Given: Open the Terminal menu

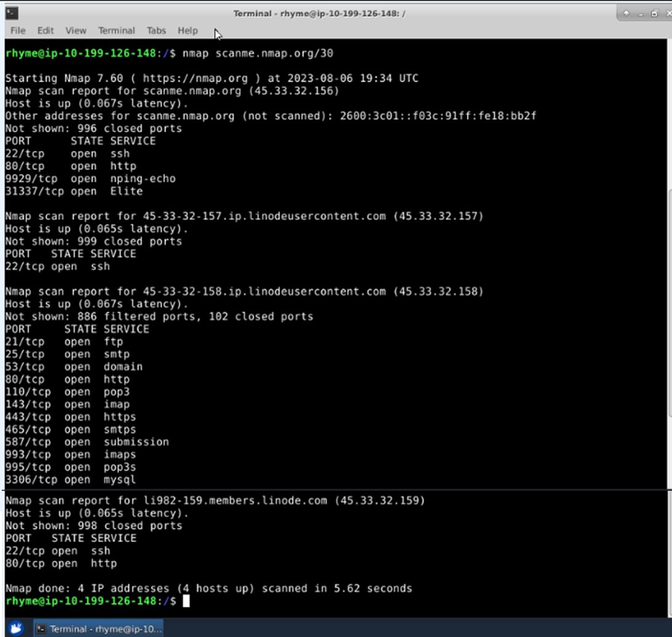Looking at the screenshot, I should [x=116, y=30].
